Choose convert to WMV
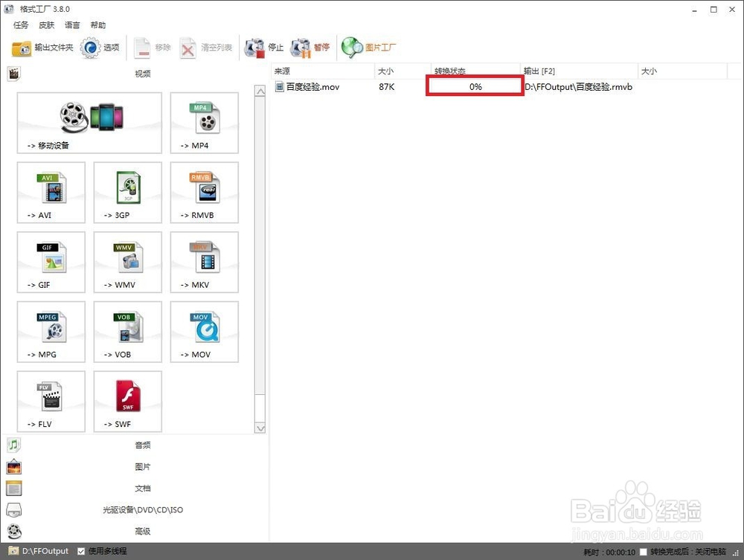The width and height of the screenshot is (744, 560). pos(128,263)
